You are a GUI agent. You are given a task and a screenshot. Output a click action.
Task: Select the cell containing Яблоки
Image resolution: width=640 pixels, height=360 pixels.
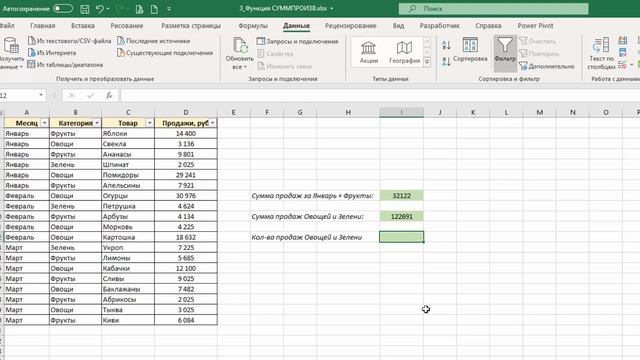[x=128, y=133]
